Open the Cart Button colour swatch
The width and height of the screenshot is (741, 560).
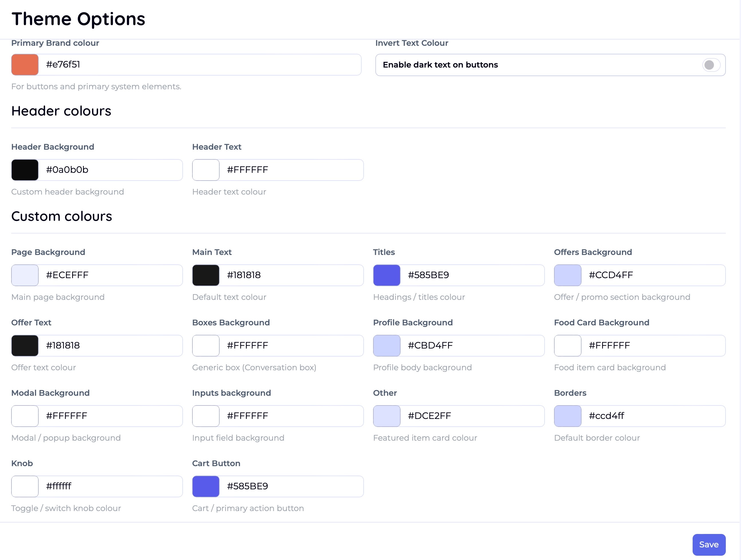(x=206, y=486)
